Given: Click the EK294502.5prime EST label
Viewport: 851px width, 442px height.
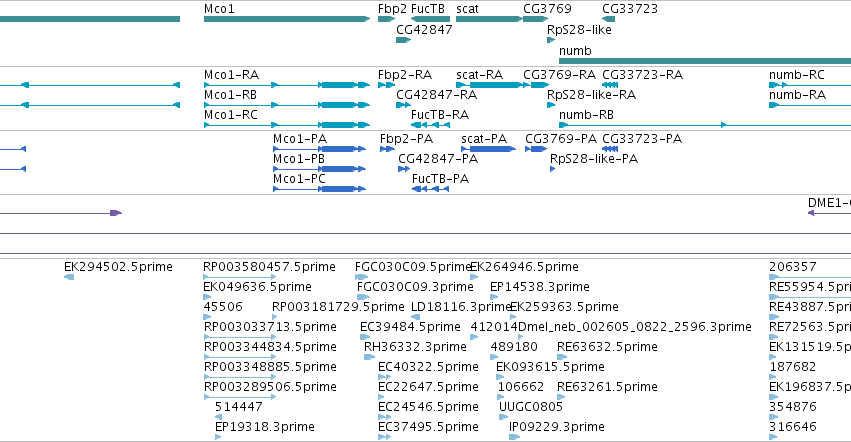Looking at the screenshot, I should pyautogui.click(x=118, y=267).
